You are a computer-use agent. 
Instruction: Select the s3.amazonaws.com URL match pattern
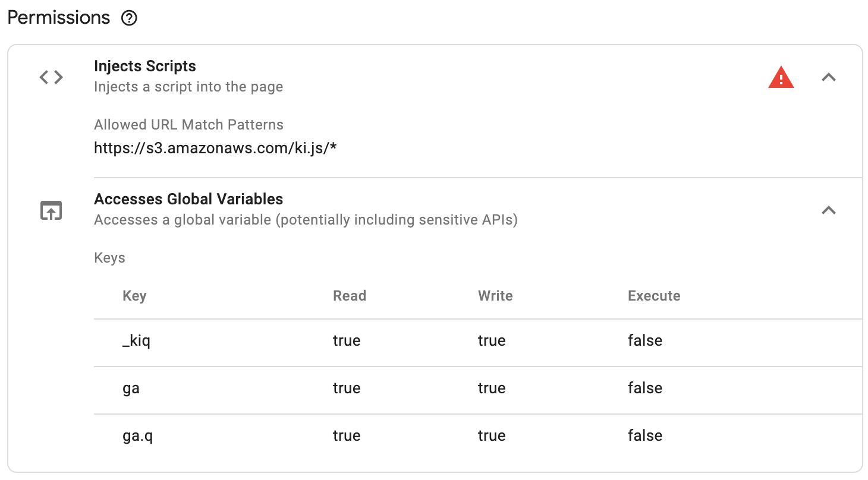click(x=216, y=148)
